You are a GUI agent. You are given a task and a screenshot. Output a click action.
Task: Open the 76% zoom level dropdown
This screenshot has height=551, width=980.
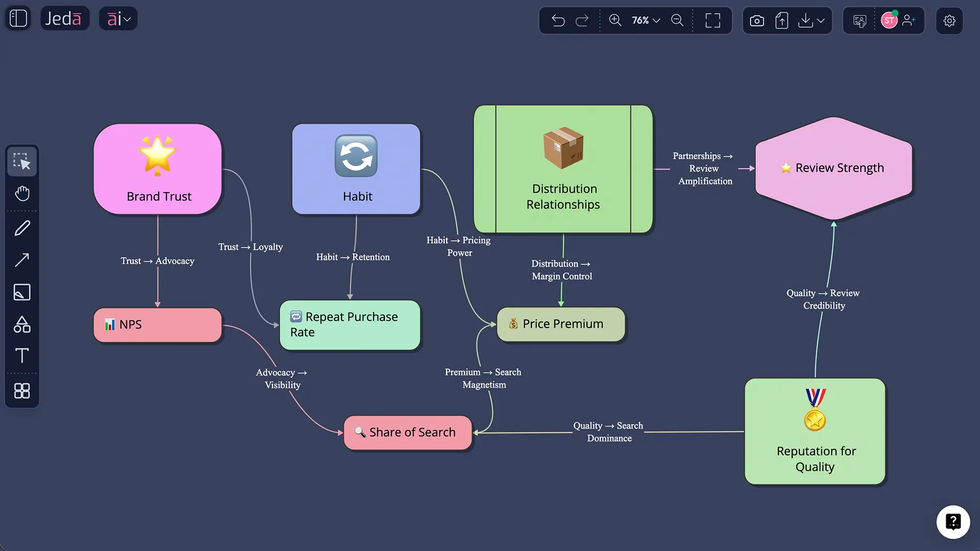tap(646, 20)
